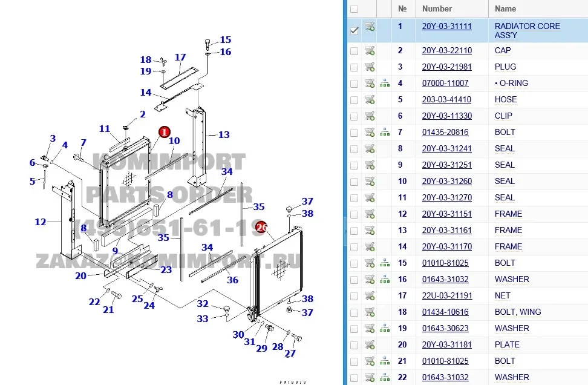The height and width of the screenshot is (385, 588).
Task: Click cart icon for row 7 BOLT
Action: pyautogui.click(x=370, y=132)
